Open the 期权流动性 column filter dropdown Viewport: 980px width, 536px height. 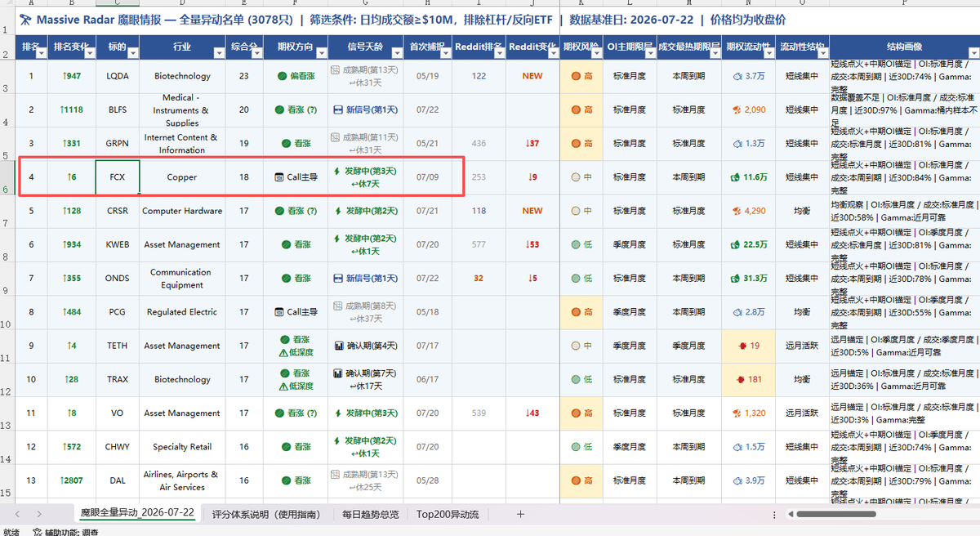(768, 53)
